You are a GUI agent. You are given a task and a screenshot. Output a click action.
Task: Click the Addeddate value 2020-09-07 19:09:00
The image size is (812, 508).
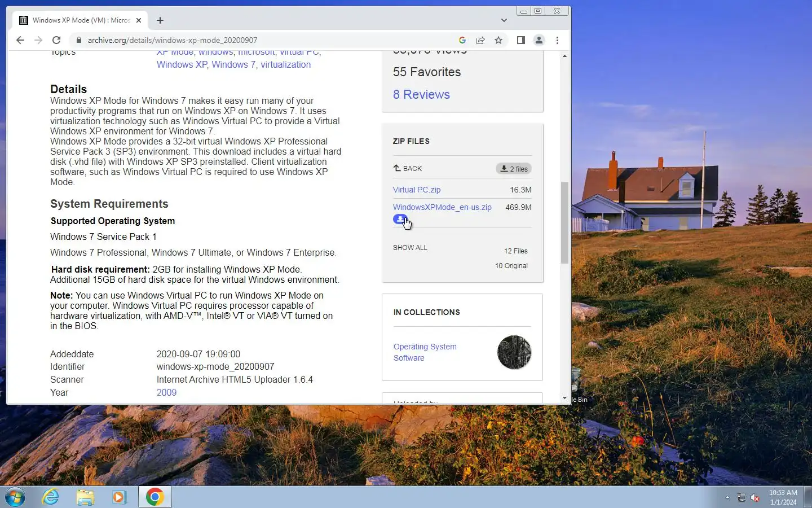[x=198, y=354]
